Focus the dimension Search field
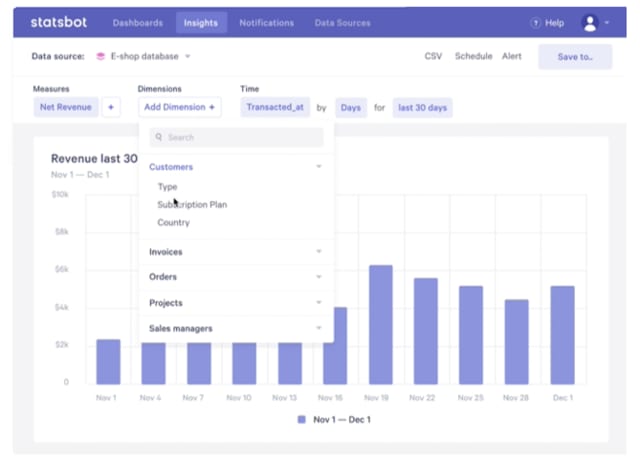Image resolution: width=640 pixels, height=462 pixels. click(237, 137)
